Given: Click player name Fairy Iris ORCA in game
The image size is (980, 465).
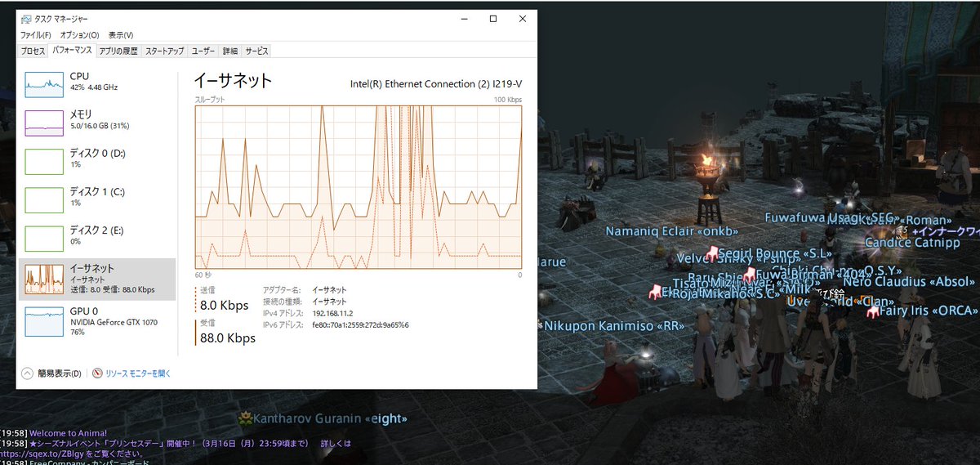Looking at the screenshot, I should pyautogui.click(x=929, y=311).
